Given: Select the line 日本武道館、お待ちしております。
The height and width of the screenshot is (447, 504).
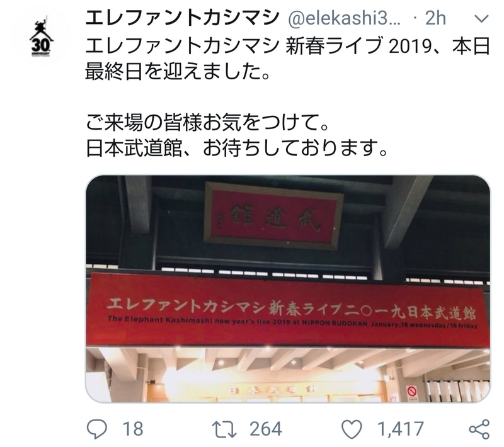Looking at the screenshot, I should click(236, 147).
